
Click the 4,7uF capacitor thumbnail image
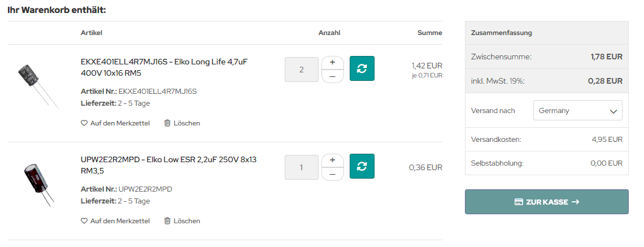[x=38, y=85]
